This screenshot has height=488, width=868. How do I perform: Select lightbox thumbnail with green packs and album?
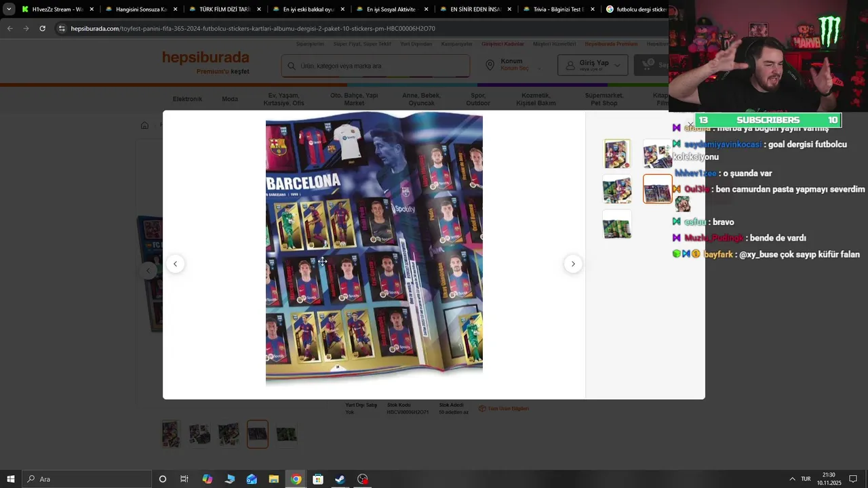pos(617,189)
